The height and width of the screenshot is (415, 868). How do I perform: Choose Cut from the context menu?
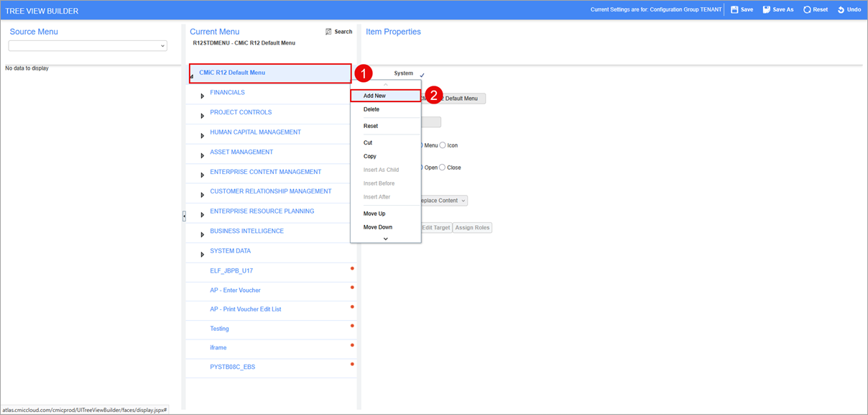(x=385, y=142)
